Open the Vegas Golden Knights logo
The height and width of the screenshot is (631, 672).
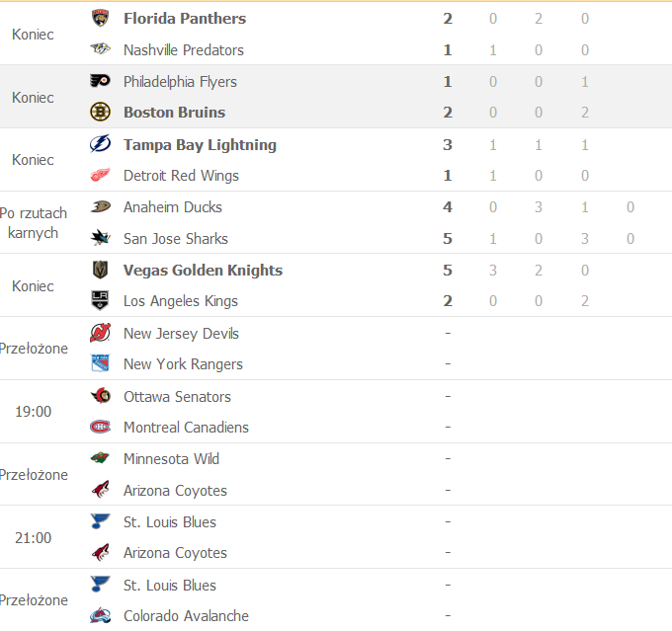[100, 271]
